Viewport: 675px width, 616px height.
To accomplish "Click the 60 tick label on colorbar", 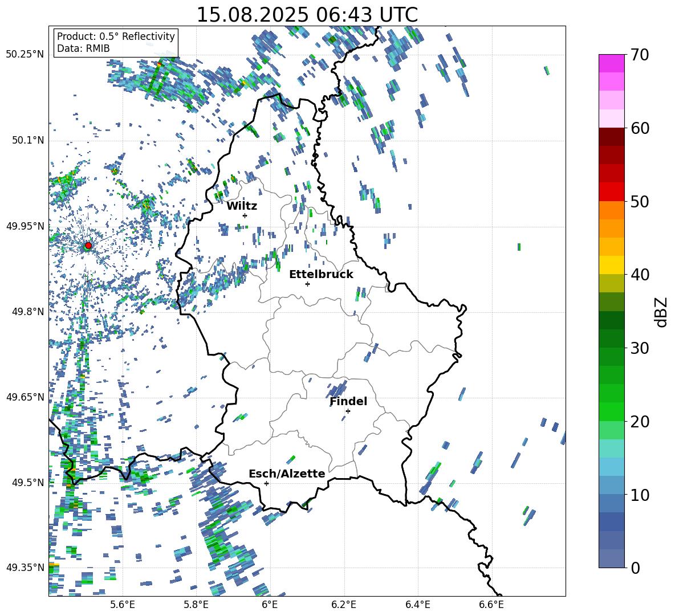I will [x=640, y=128].
